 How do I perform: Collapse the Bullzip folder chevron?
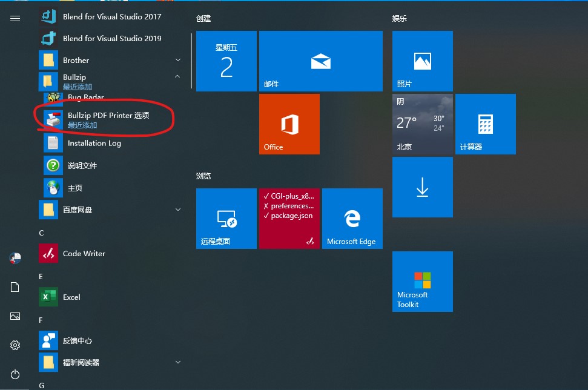(x=177, y=76)
